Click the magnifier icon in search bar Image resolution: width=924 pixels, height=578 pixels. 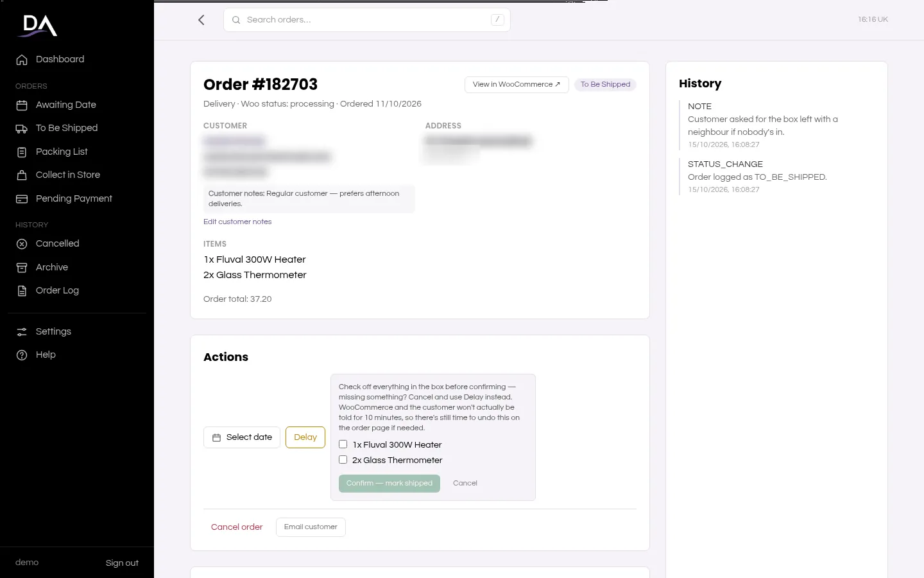(236, 20)
